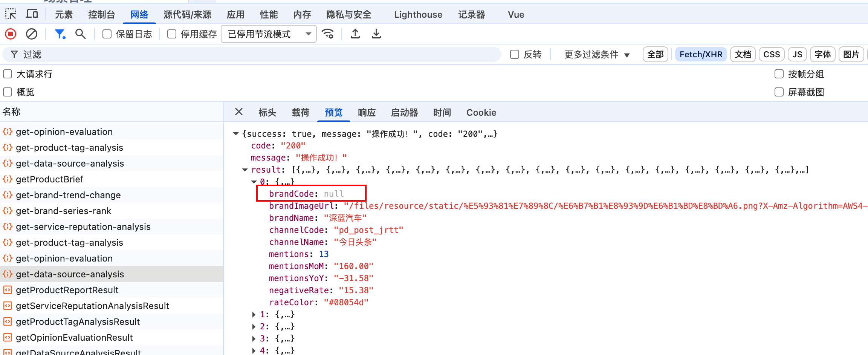
Task: Enable the 保留日志 checkbox
Action: (x=107, y=34)
